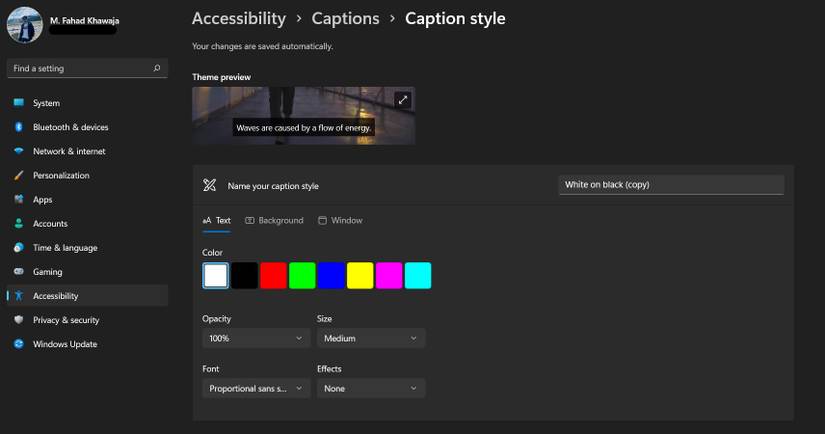Select the blue text color swatch
Viewport: 825px width, 434px height.
[x=331, y=276]
